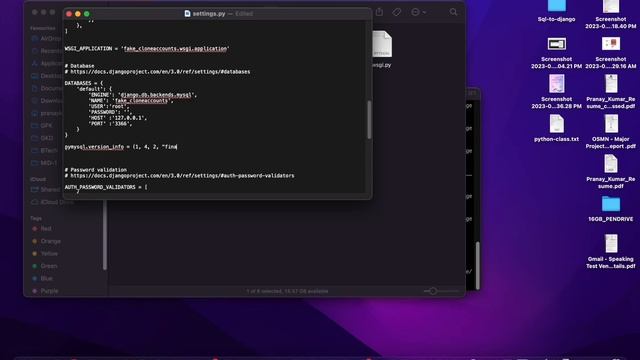Click the 'DATABASES = {' line
640x360 pixels.
click(x=84, y=83)
